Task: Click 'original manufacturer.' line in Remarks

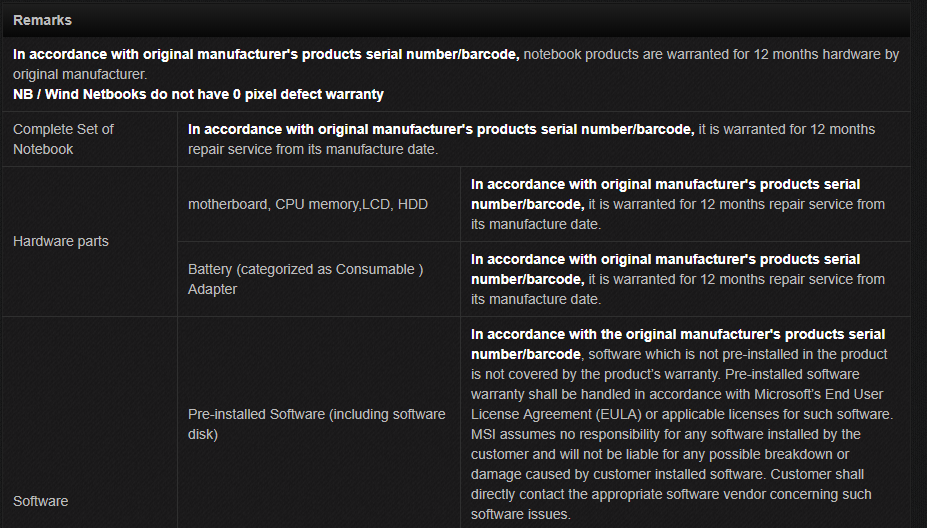Action: pyautogui.click(x=80, y=74)
